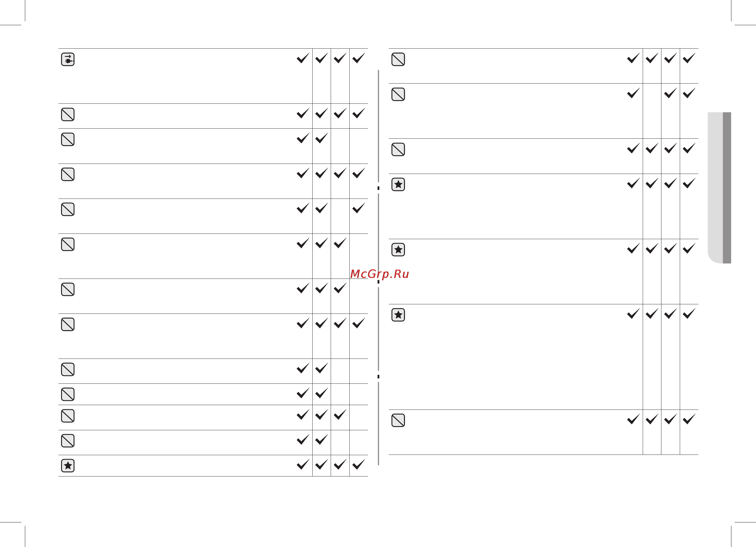
Task: Toggle the third checkmark in right table's bottom row
Action: click(670, 419)
